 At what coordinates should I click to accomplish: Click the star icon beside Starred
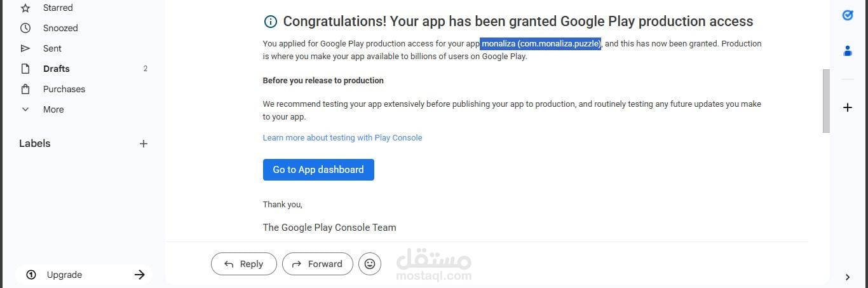tap(25, 8)
